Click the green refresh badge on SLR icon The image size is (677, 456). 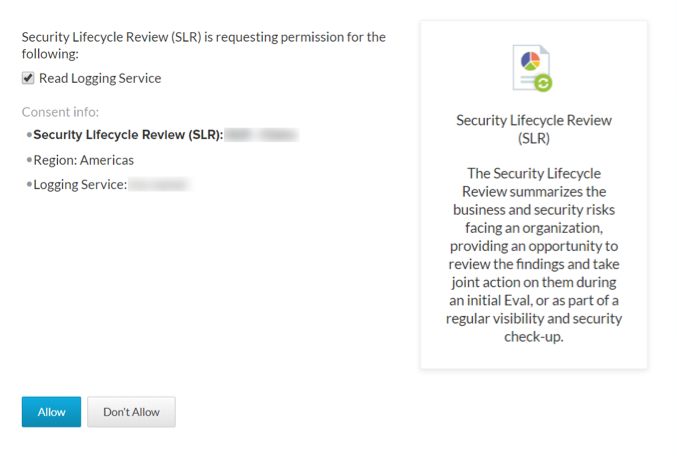click(543, 83)
